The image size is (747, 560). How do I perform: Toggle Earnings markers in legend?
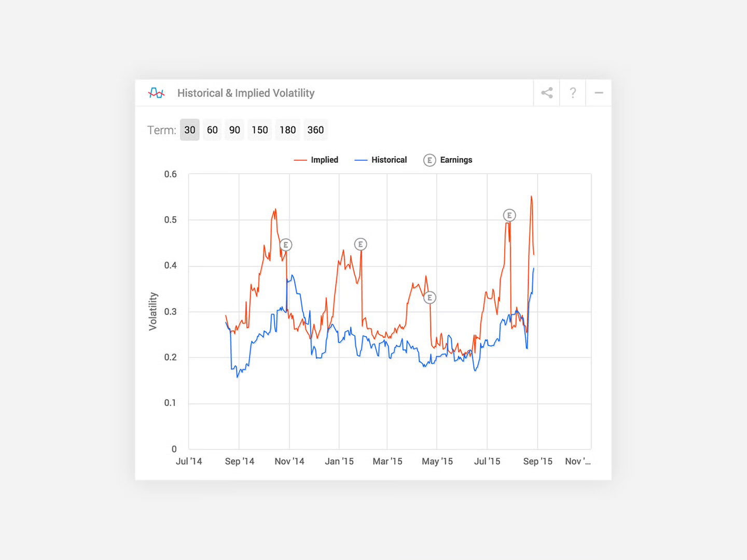[448, 160]
